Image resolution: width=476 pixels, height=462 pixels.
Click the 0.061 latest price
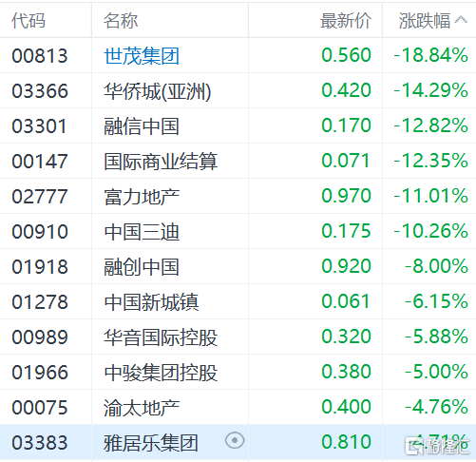pos(346,301)
